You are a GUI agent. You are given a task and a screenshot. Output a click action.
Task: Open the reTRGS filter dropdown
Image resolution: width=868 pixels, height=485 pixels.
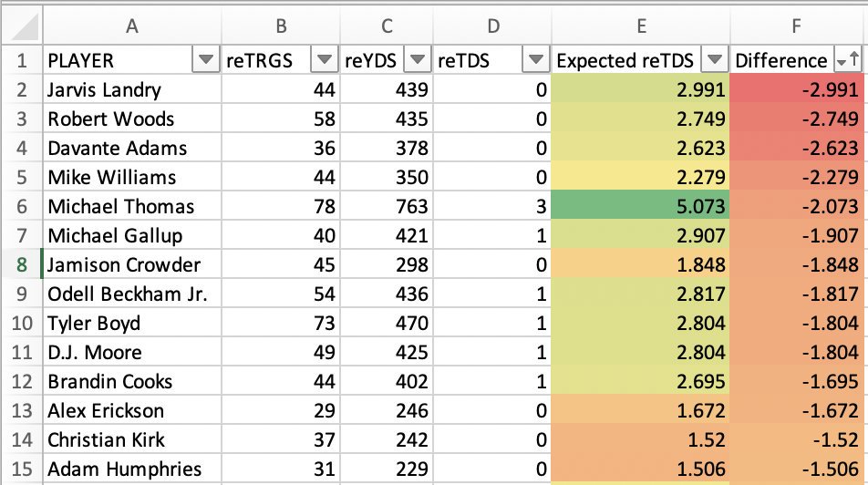pos(324,61)
